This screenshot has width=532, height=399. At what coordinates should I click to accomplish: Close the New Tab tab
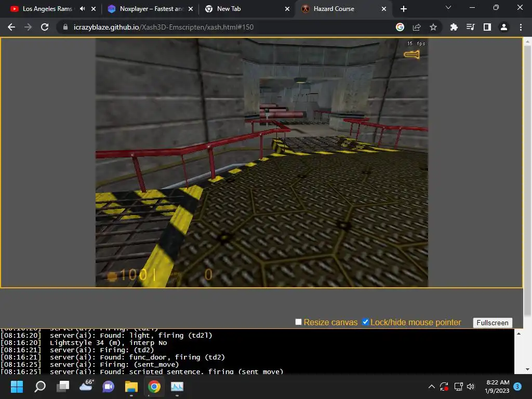coord(287,9)
